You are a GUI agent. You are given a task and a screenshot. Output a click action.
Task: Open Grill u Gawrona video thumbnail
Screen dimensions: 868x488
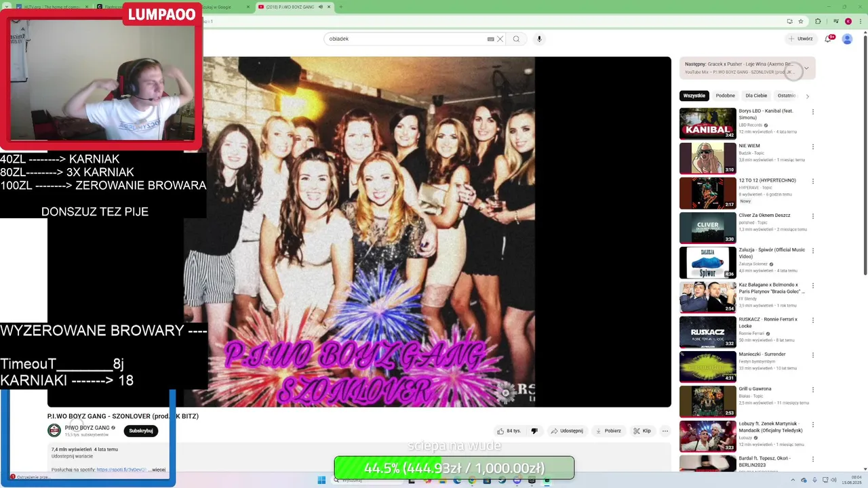707,401
